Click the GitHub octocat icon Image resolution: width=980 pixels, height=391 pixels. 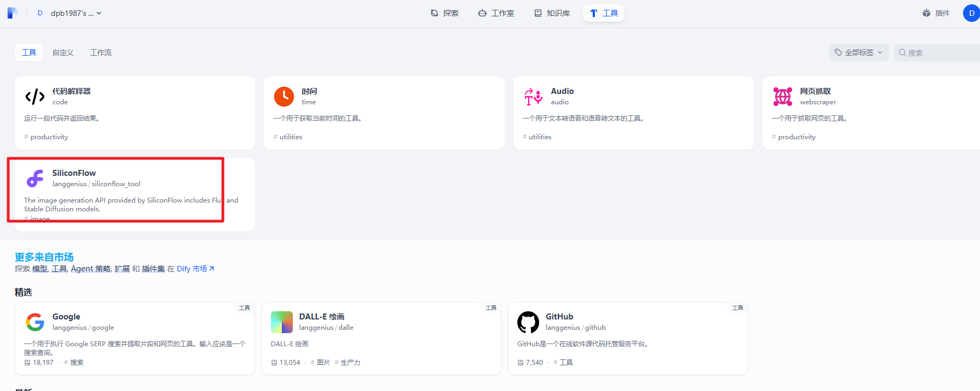528,322
